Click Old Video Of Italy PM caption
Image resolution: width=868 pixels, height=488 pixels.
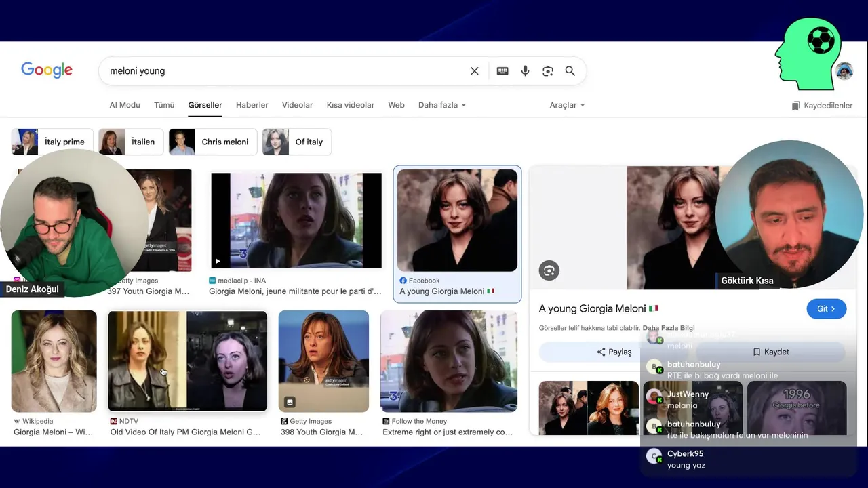coord(185,432)
